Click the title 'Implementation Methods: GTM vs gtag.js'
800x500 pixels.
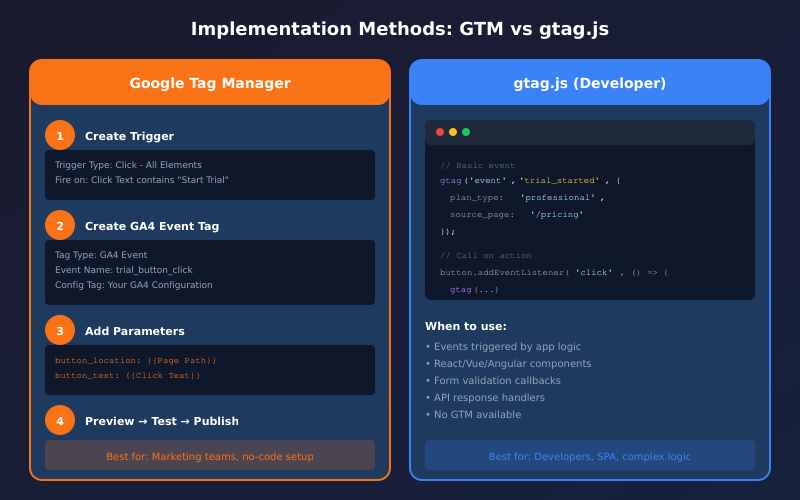400,29
